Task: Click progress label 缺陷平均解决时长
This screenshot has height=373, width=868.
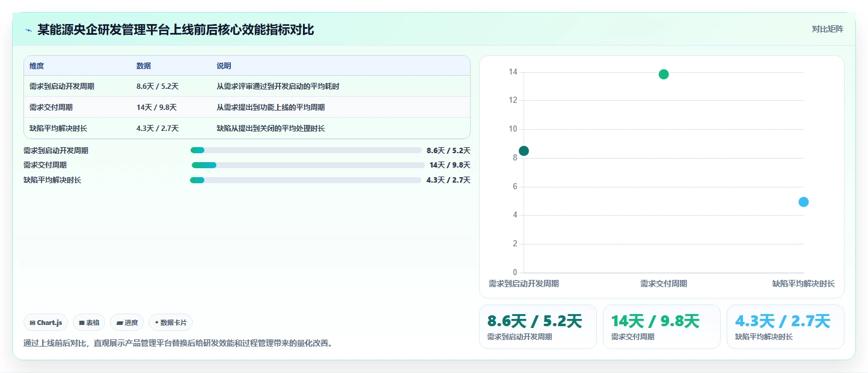Action: click(52, 180)
